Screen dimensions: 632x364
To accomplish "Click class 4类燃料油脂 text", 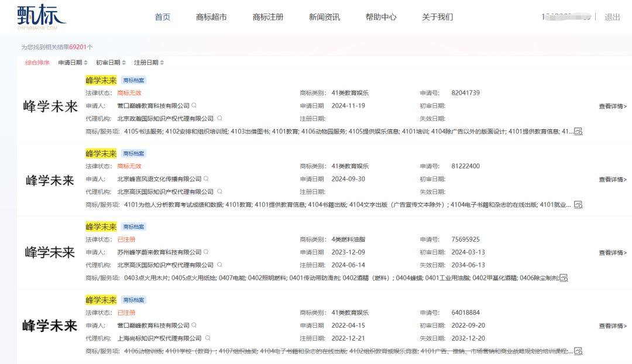I will tap(348, 239).
